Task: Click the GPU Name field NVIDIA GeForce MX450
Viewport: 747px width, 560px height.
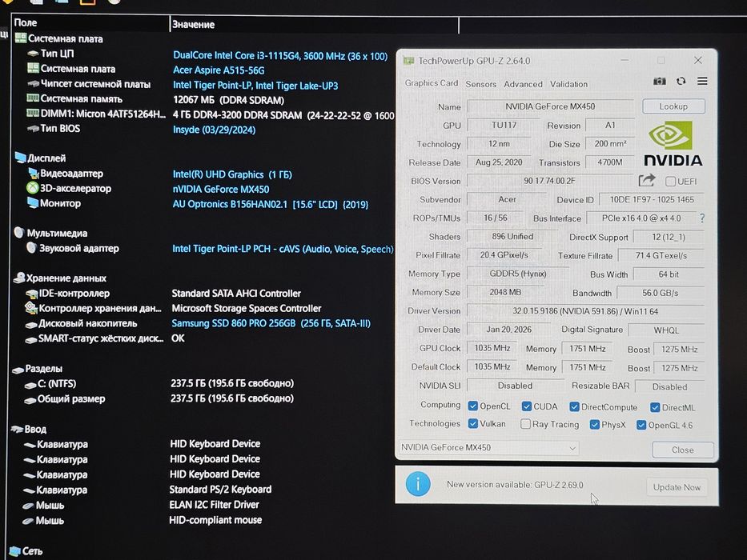Action: point(550,106)
